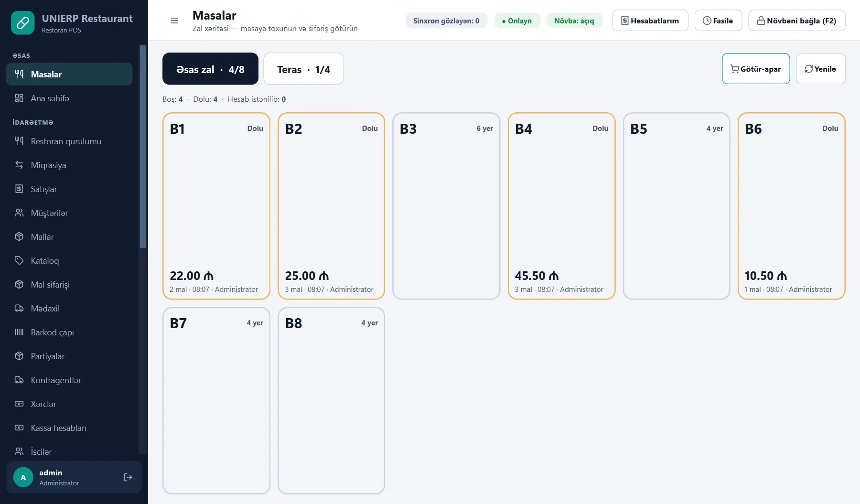Start a Götür-apar order

tap(756, 69)
